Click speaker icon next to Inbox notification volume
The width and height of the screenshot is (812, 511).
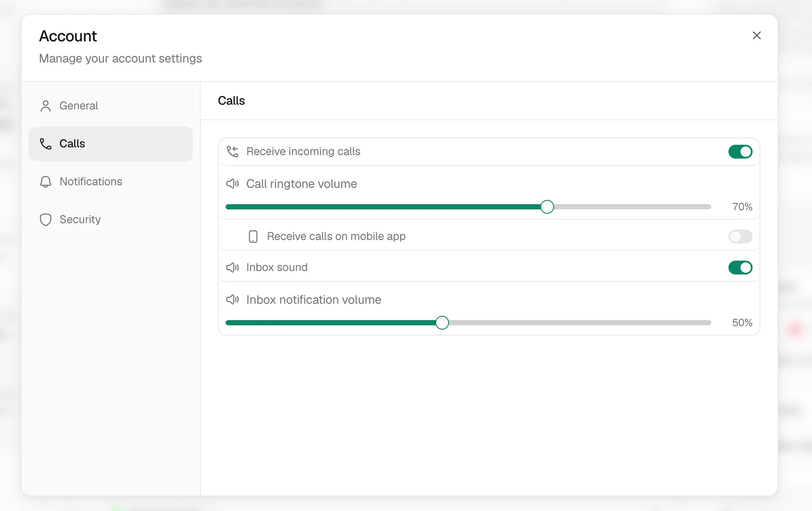(232, 300)
